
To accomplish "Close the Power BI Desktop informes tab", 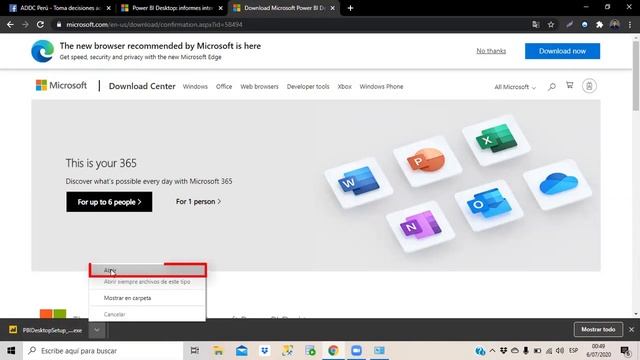I will [221, 8].
